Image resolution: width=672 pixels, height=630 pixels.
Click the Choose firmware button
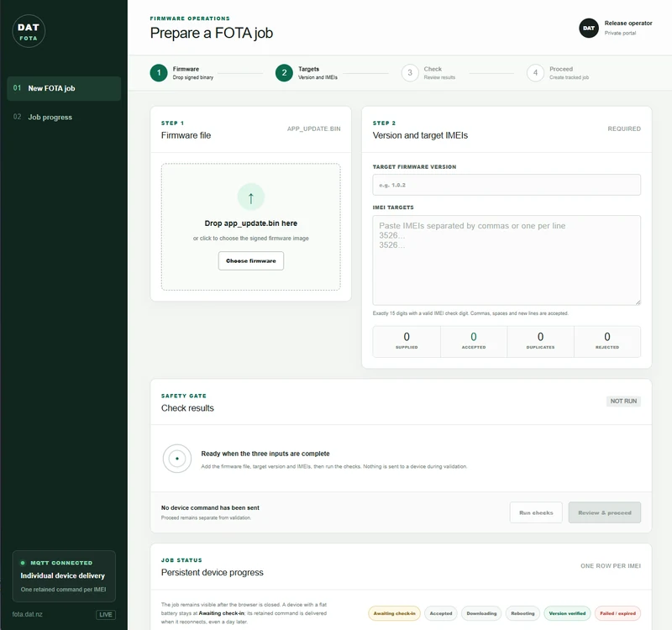point(250,260)
